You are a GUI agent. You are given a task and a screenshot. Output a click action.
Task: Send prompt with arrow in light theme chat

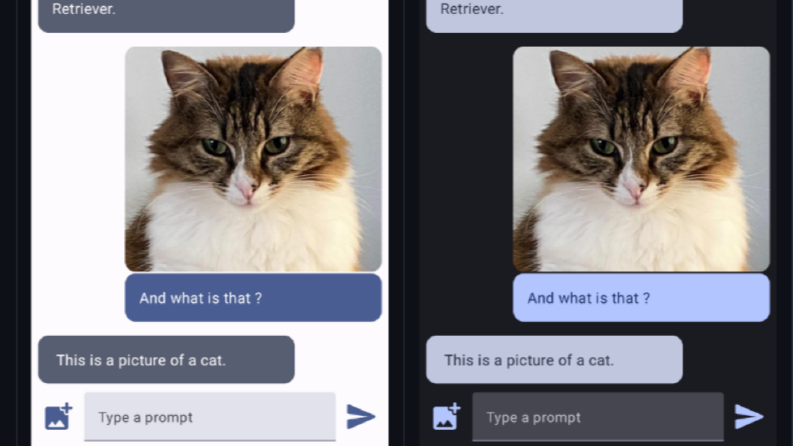tap(361, 416)
